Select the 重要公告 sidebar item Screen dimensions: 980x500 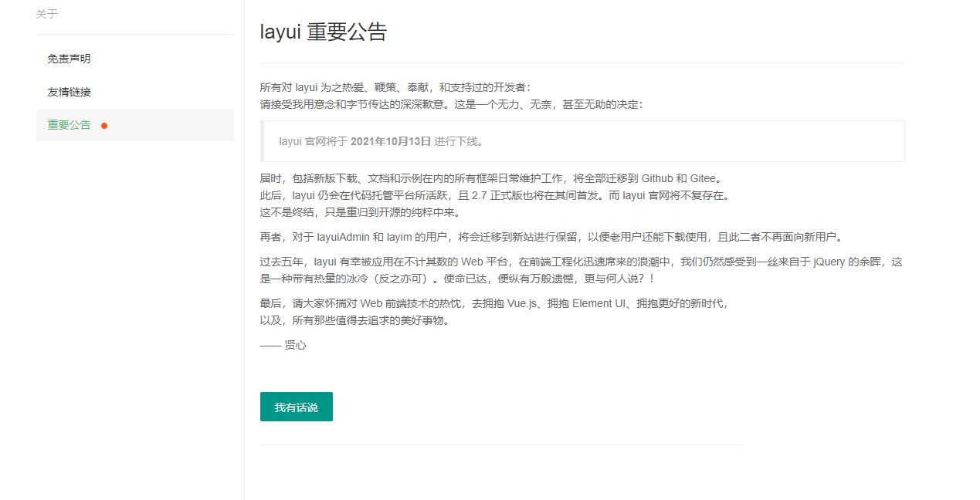click(134, 125)
